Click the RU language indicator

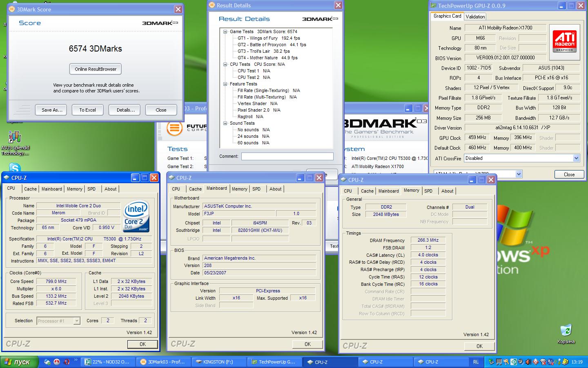(x=476, y=362)
